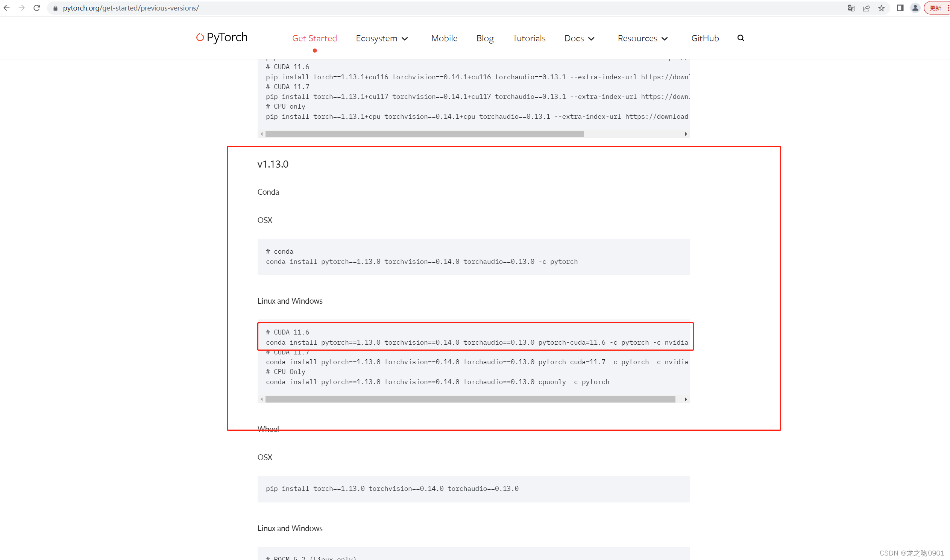950x560 pixels.
Task: Open the Blog nav link
Action: [485, 38]
